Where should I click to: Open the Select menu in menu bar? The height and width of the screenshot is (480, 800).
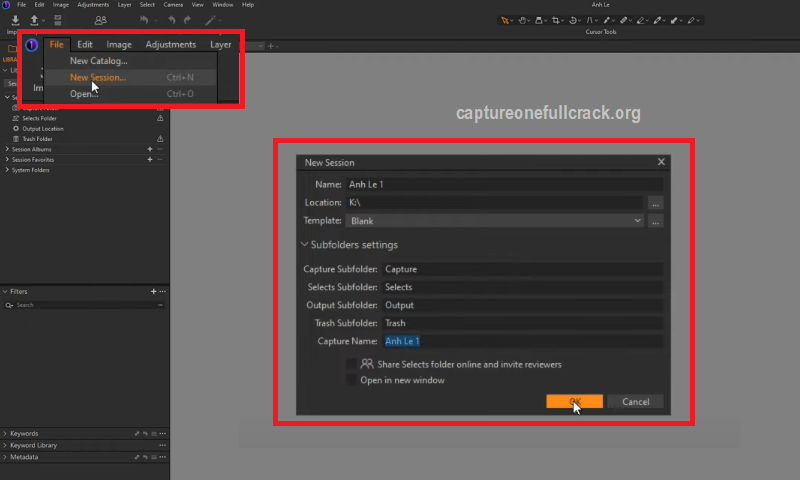click(147, 5)
